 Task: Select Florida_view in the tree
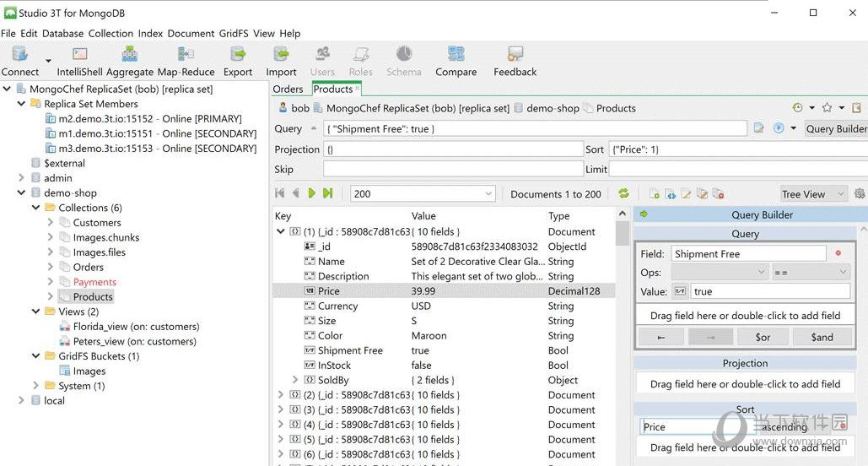point(136,327)
